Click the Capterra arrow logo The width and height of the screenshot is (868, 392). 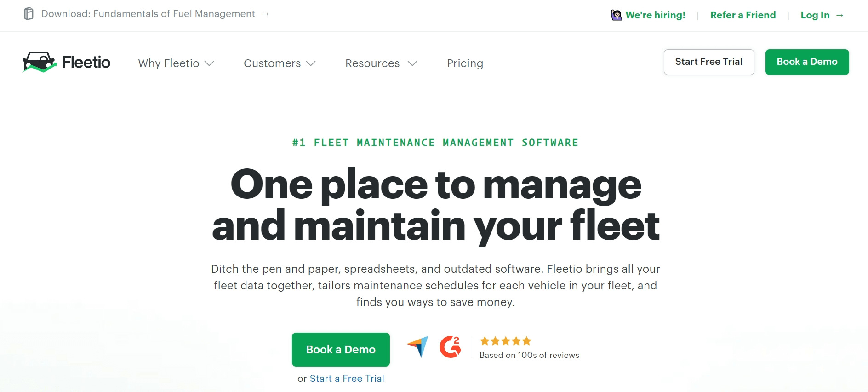coord(417,347)
